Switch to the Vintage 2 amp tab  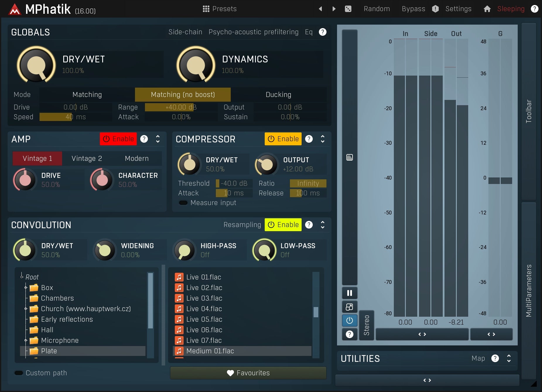pyautogui.click(x=87, y=158)
